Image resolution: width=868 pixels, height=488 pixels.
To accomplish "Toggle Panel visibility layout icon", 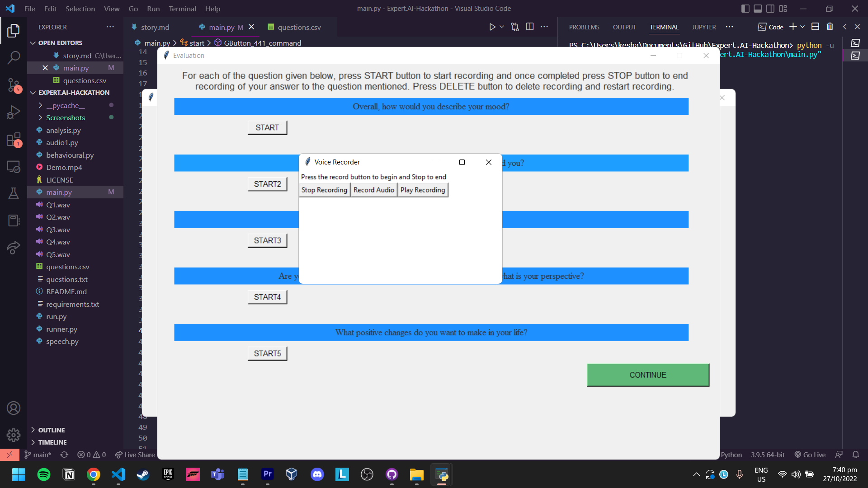I will point(758,9).
